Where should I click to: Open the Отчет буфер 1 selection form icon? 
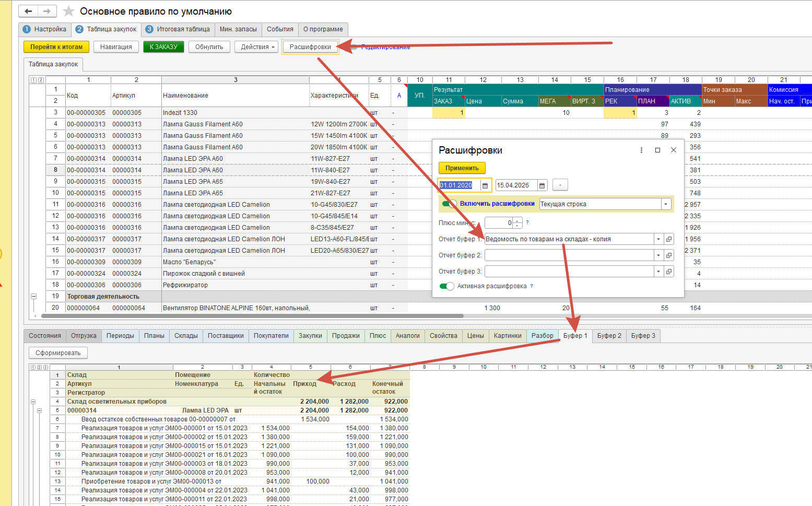[x=669, y=239]
